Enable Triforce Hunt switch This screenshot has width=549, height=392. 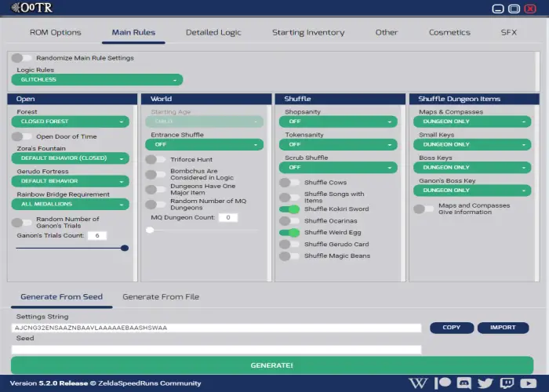point(155,159)
